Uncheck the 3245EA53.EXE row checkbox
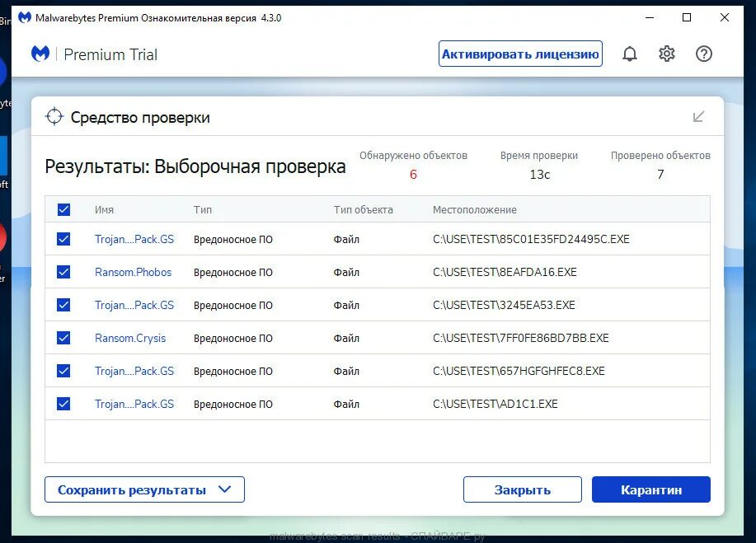756x543 pixels. click(x=63, y=305)
